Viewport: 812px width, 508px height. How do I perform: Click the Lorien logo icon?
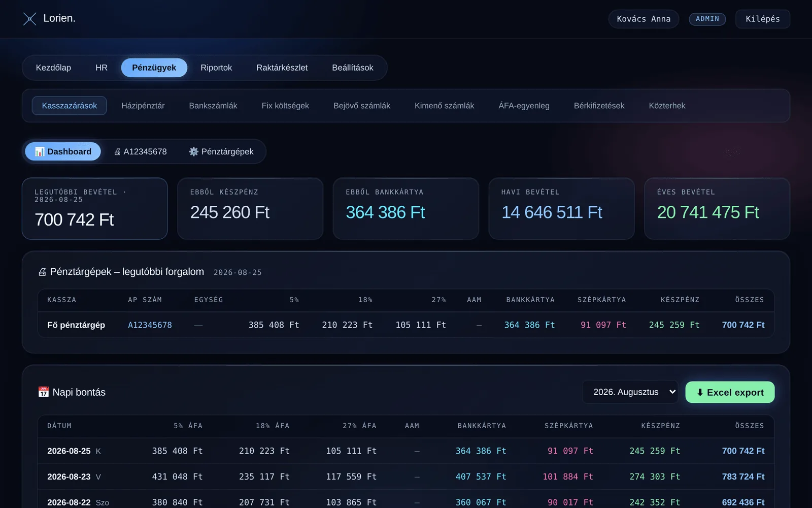[30, 19]
